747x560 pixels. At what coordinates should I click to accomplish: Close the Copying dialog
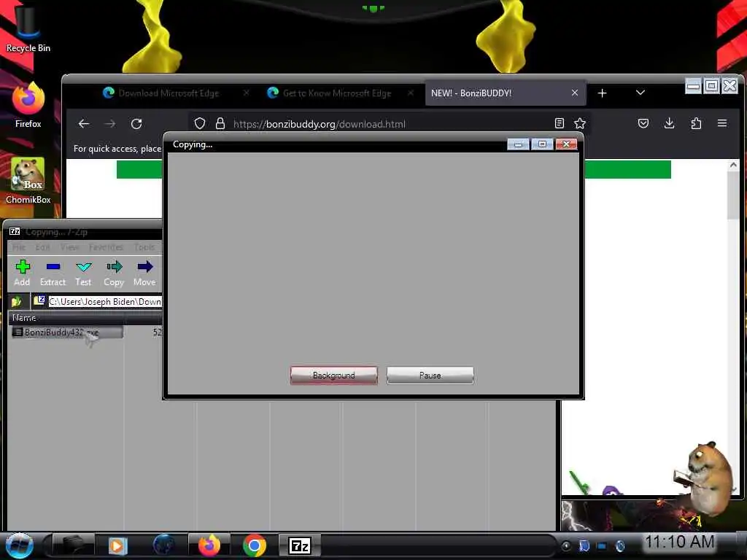(566, 144)
